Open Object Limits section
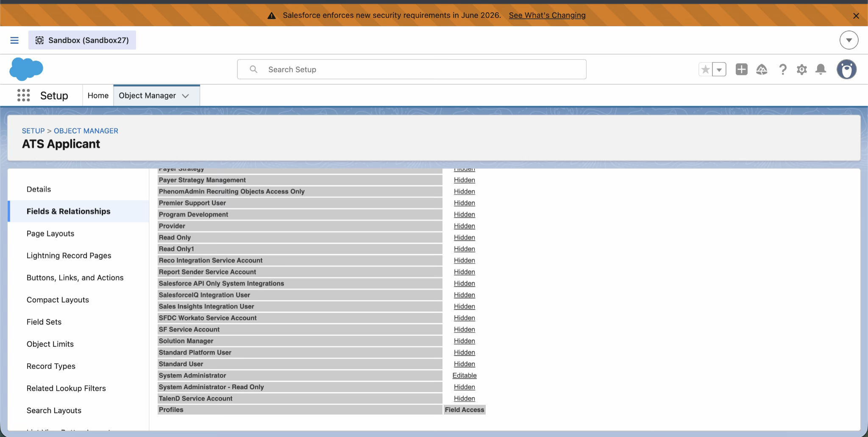The image size is (868, 437). (50, 344)
